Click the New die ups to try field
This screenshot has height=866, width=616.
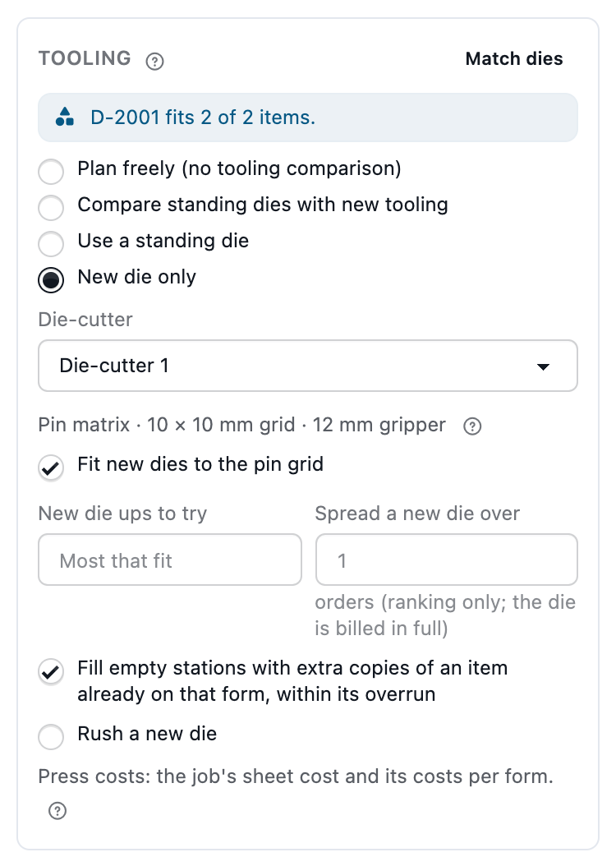(170, 560)
